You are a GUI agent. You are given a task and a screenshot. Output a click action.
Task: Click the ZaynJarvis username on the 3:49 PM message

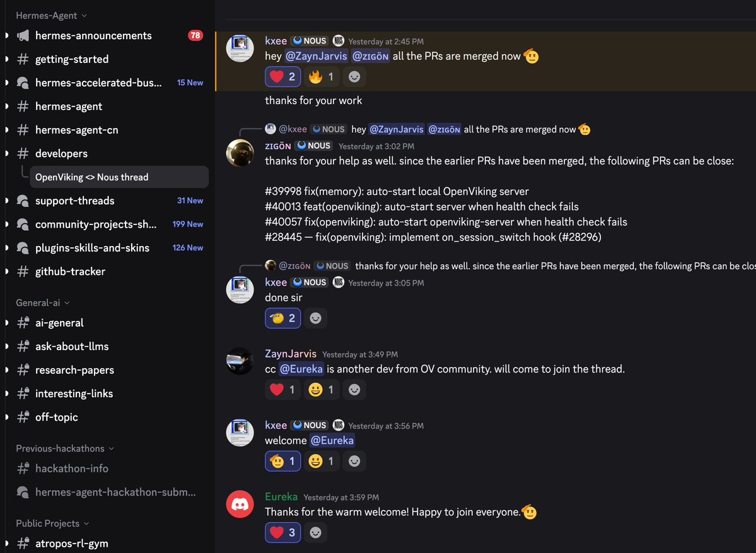pyautogui.click(x=291, y=354)
